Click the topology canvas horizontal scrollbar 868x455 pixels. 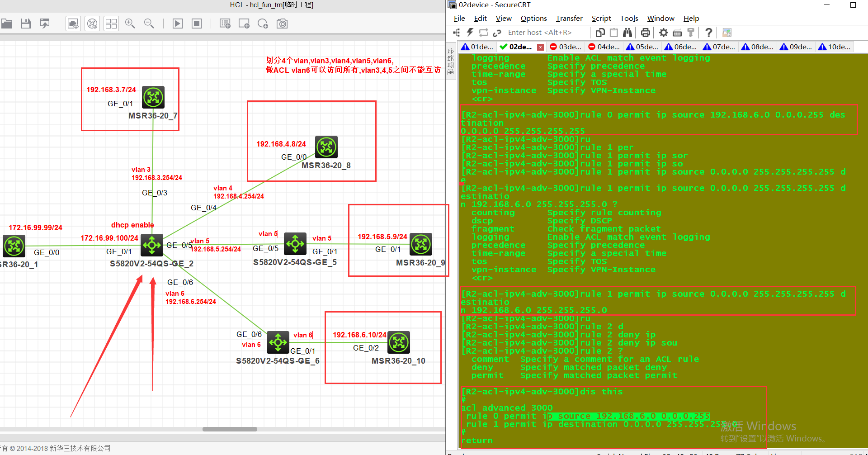coord(230,429)
